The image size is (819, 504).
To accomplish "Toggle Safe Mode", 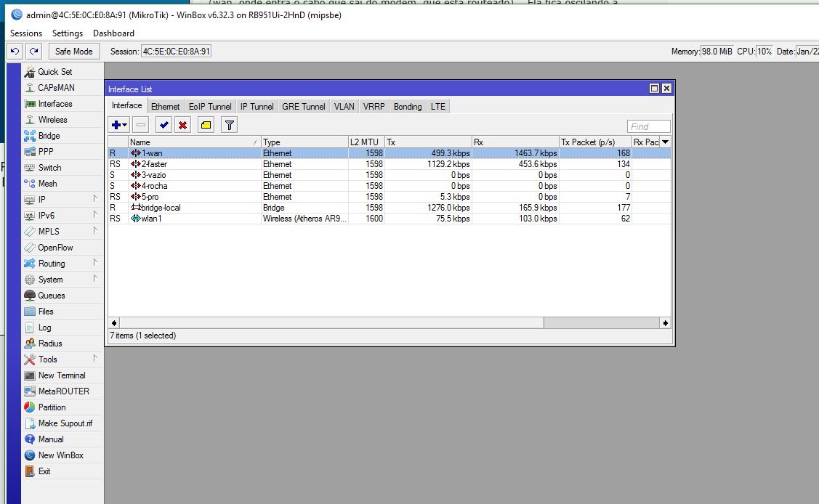I will point(73,51).
